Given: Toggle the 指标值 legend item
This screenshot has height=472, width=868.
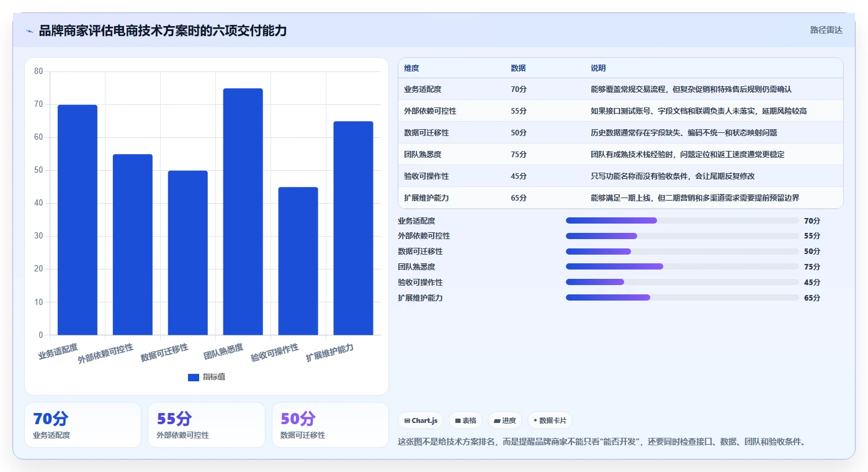Looking at the screenshot, I should (207, 377).
